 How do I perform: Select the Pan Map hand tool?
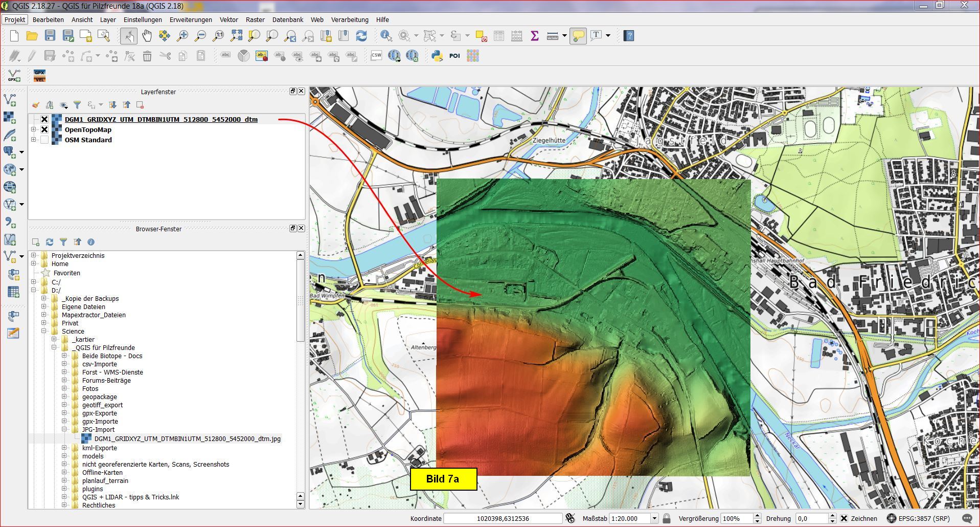coord(147,36)
